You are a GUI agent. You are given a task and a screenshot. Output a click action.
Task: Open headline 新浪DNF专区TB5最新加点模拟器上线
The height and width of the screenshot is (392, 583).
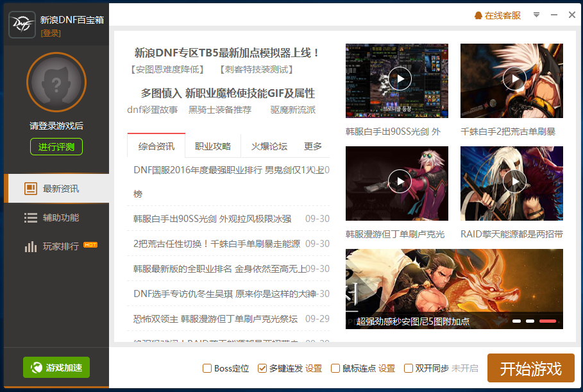pyautogui.click(x=227, y=53)
